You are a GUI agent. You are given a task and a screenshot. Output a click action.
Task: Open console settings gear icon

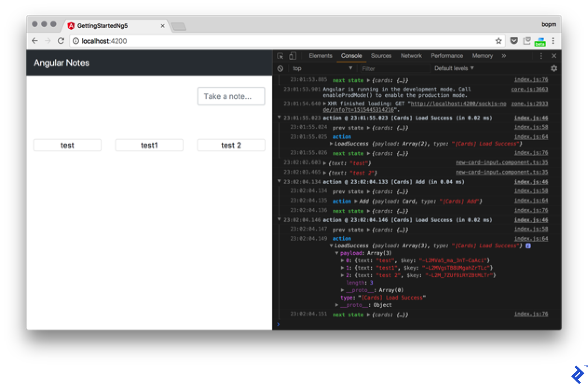(x=554, y=69)
